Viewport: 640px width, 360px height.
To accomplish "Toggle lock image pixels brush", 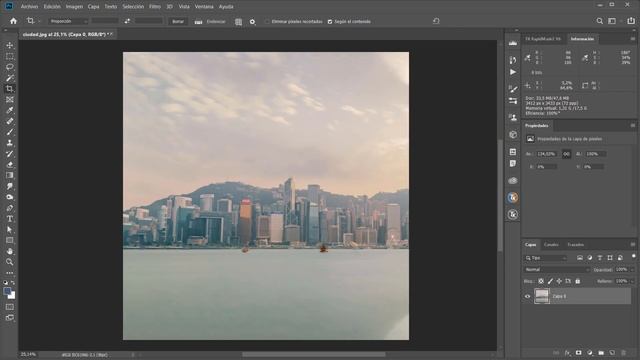I will click(550, 281).
